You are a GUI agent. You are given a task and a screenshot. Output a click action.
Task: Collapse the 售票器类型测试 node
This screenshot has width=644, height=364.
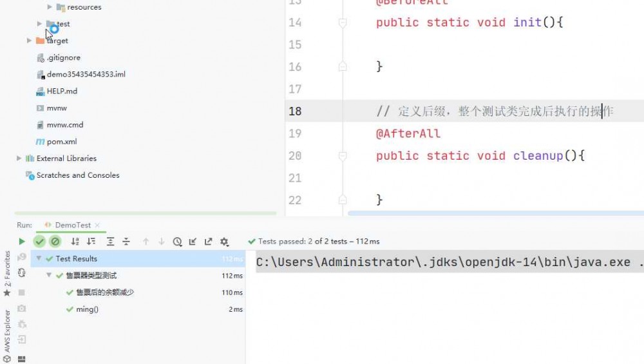[x=49, y=275]
